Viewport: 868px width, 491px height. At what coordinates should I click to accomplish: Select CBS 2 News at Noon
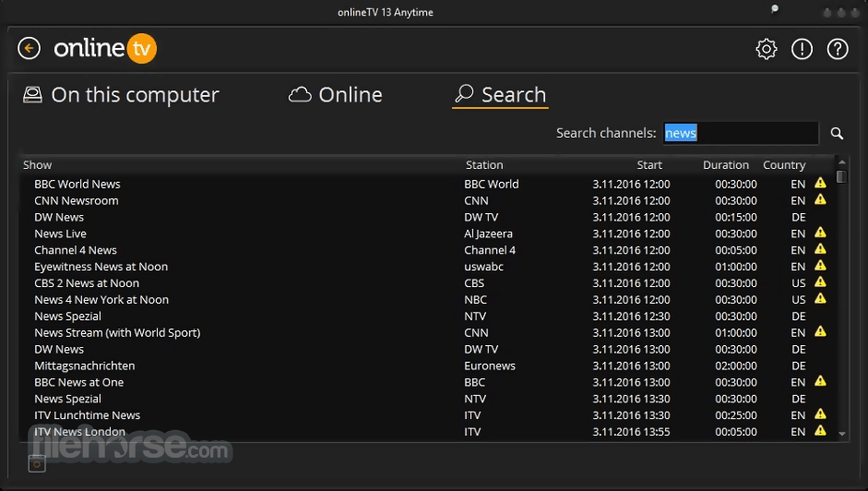87,283
